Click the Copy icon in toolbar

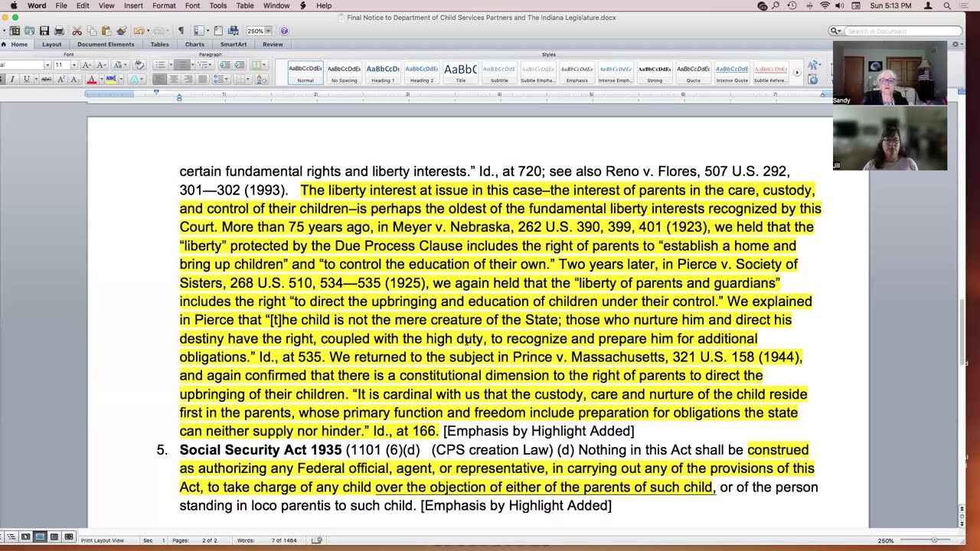pyautogui.click(x=92, y=31)
